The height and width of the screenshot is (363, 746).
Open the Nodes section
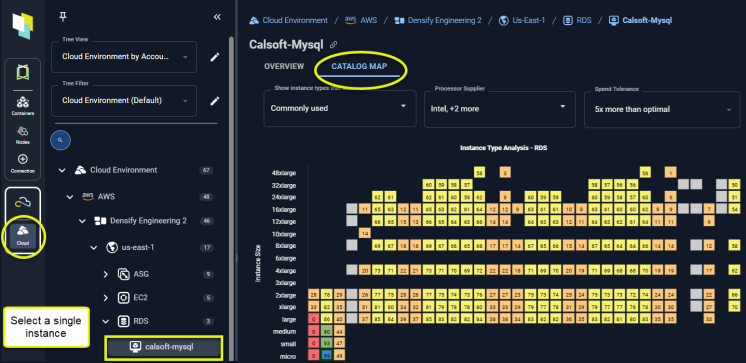point(23,135)
